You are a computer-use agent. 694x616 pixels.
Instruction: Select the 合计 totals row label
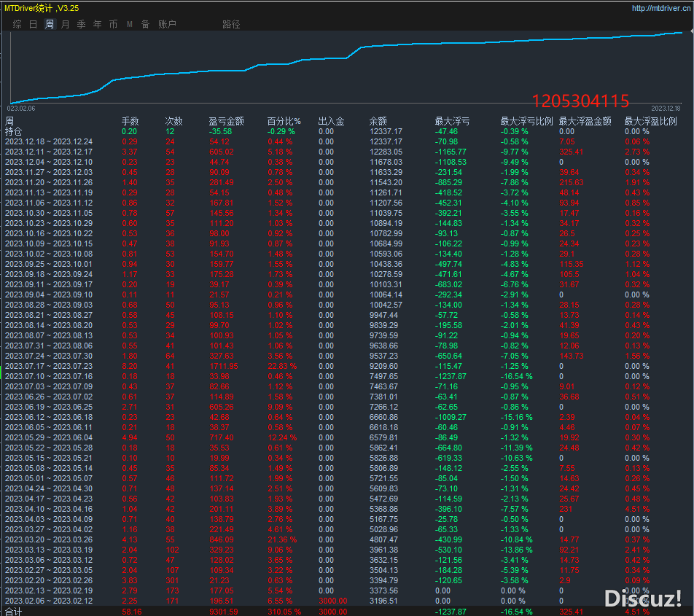(x=13, y=612)
